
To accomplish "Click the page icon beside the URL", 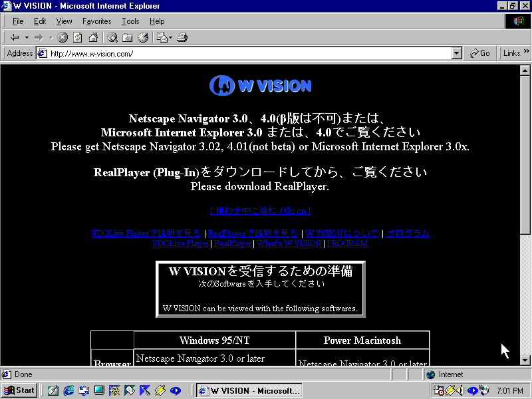I will (42, 53).
